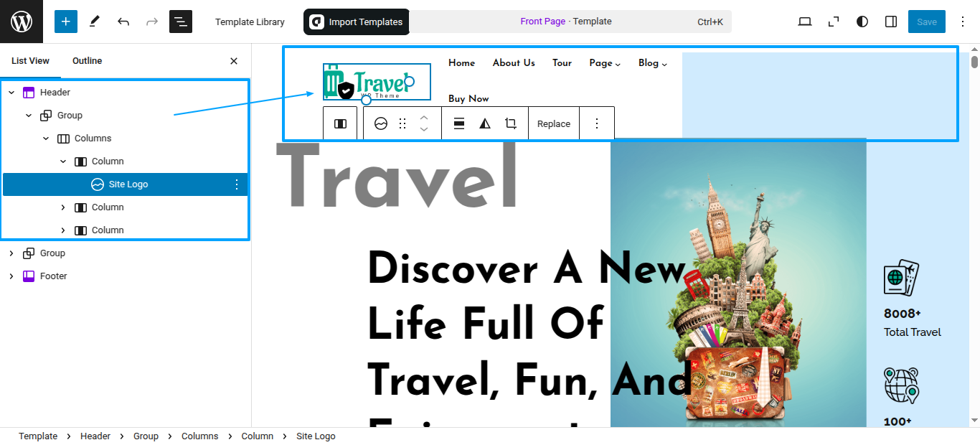
Task: Click the globe location icon above 100+
Action: 901,385
